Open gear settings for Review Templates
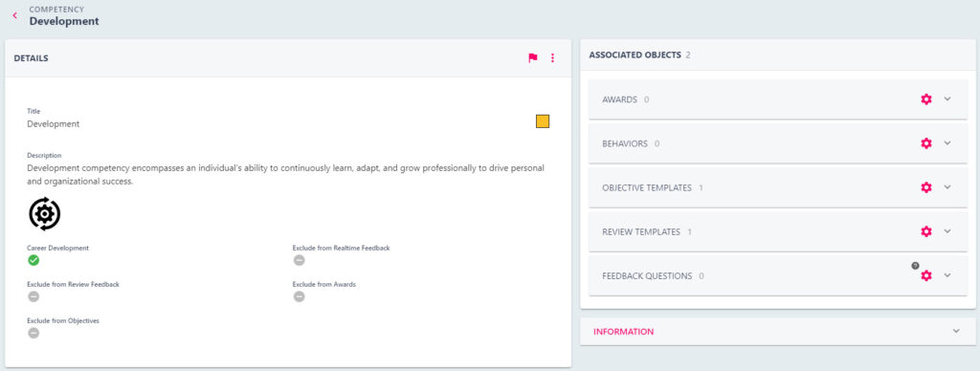 (926, 231)
